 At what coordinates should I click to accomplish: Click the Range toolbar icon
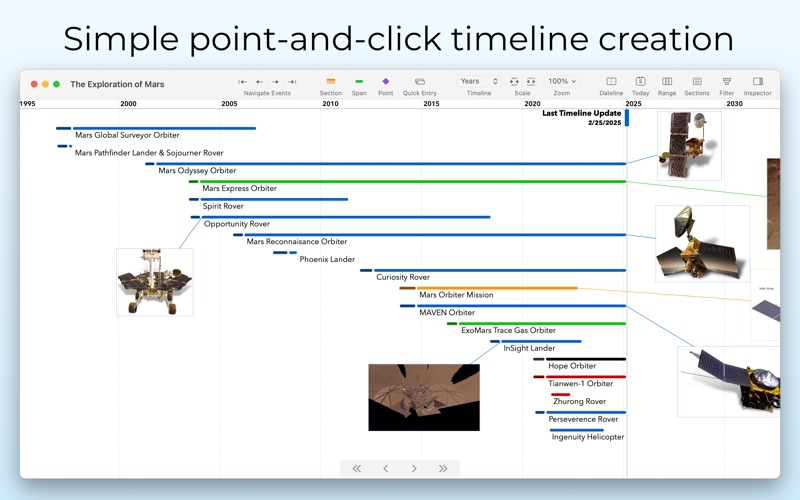click(667, 82)
